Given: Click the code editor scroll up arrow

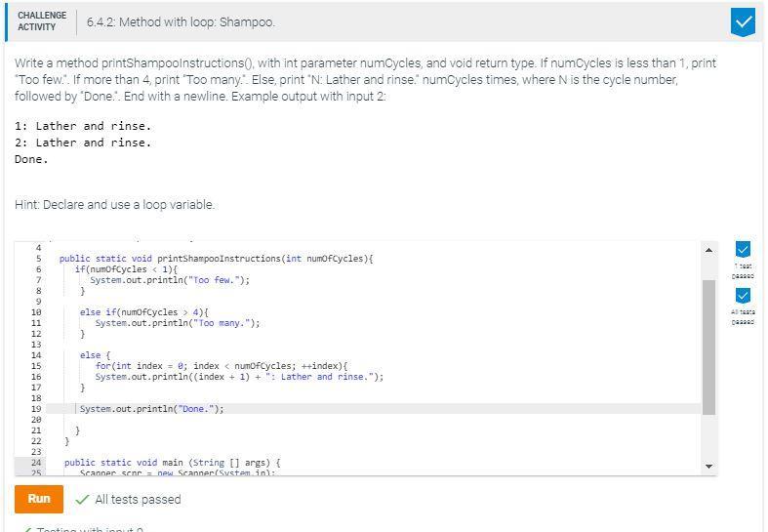Looking at the screenshot, I should pyautogui.click(x=708, y=250).
